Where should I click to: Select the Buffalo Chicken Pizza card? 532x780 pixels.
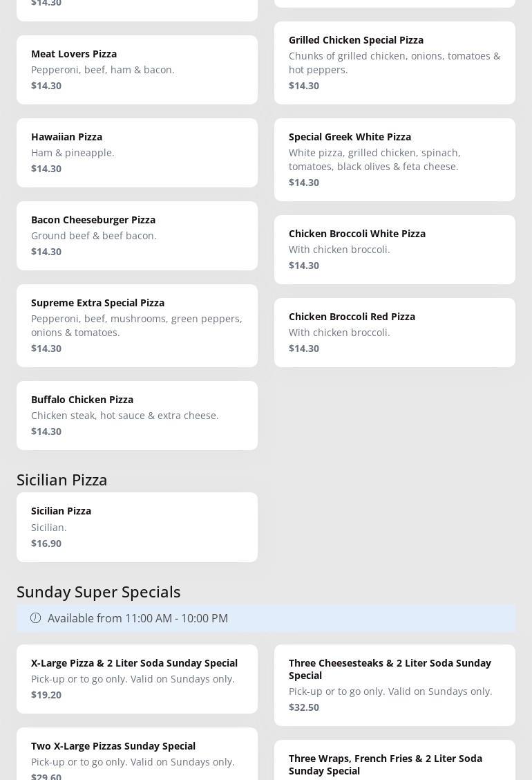[x=137, y=415]
